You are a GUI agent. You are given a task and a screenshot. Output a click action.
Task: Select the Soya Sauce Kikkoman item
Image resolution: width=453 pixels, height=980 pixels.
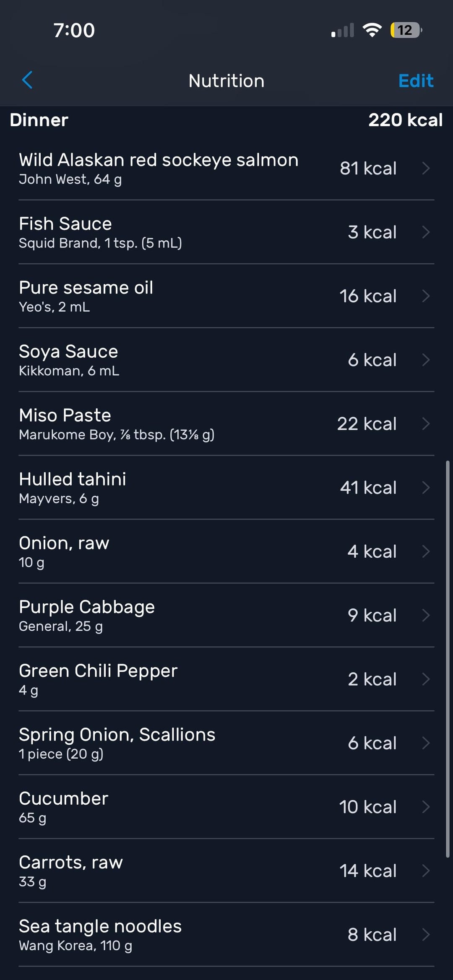pos(69,360)
